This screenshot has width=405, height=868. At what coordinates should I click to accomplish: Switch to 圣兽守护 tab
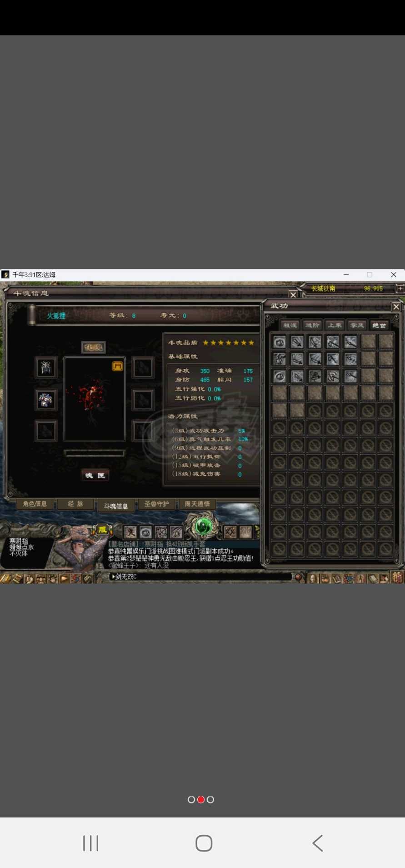pyautogui.click(x=156, y=504)
